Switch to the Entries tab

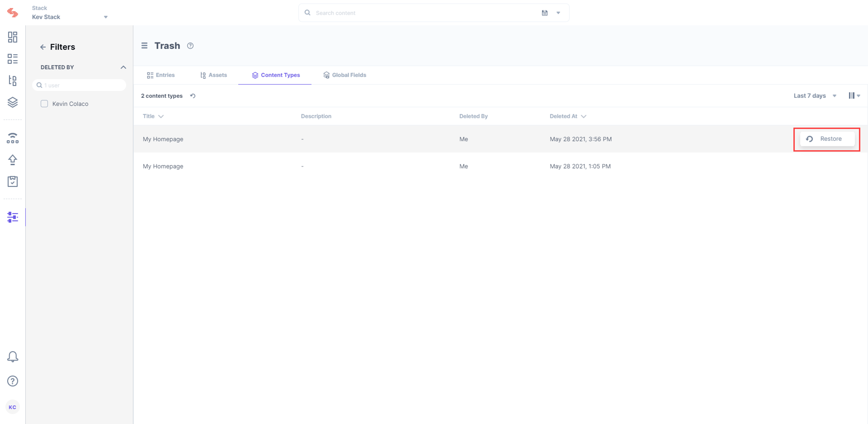point(161,75)
